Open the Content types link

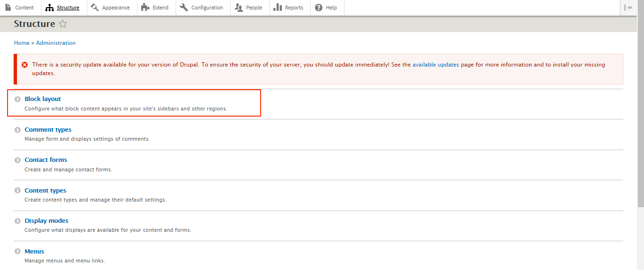[x=45, y=191]
